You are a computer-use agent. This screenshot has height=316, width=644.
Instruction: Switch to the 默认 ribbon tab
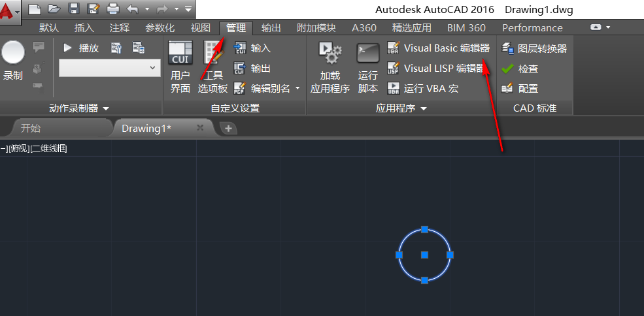(x=49, y=28)
